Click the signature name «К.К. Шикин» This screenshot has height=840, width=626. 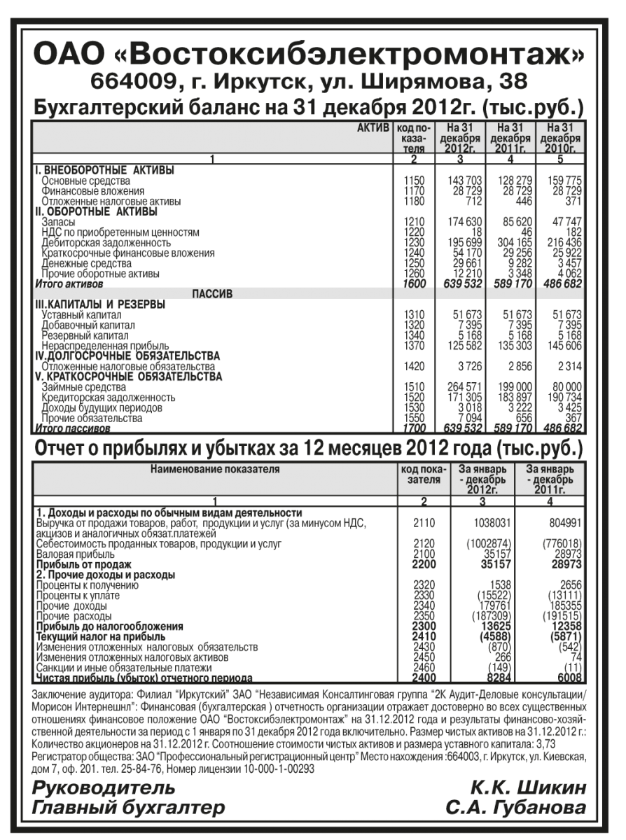coord(527,789)
